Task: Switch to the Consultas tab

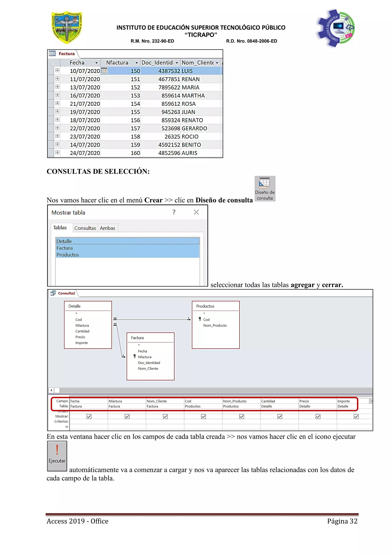Action: click(x=85, y=228)
